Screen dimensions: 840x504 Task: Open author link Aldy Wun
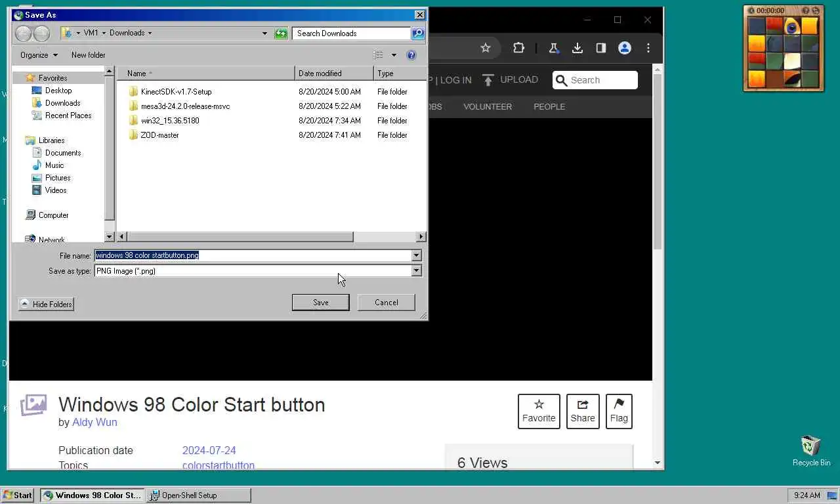click(94, 423)
